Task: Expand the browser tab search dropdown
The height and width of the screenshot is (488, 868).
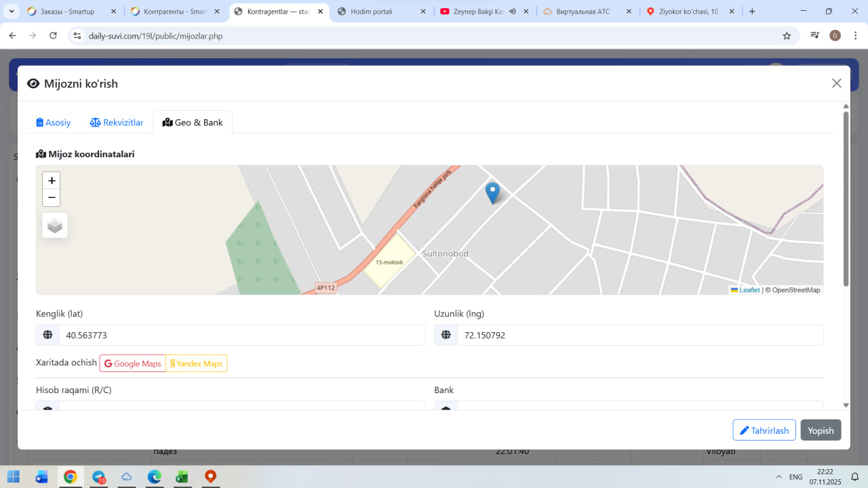Action: click(x=12, y=12)
